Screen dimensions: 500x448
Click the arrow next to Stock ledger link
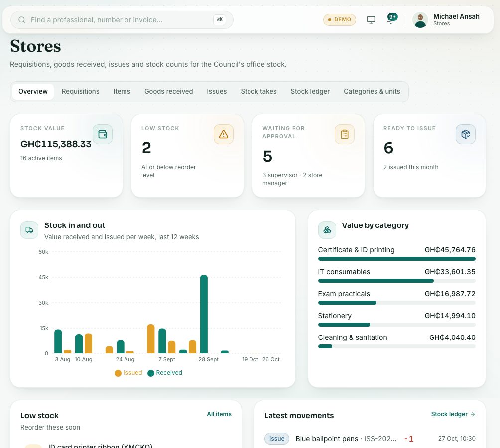473,414
